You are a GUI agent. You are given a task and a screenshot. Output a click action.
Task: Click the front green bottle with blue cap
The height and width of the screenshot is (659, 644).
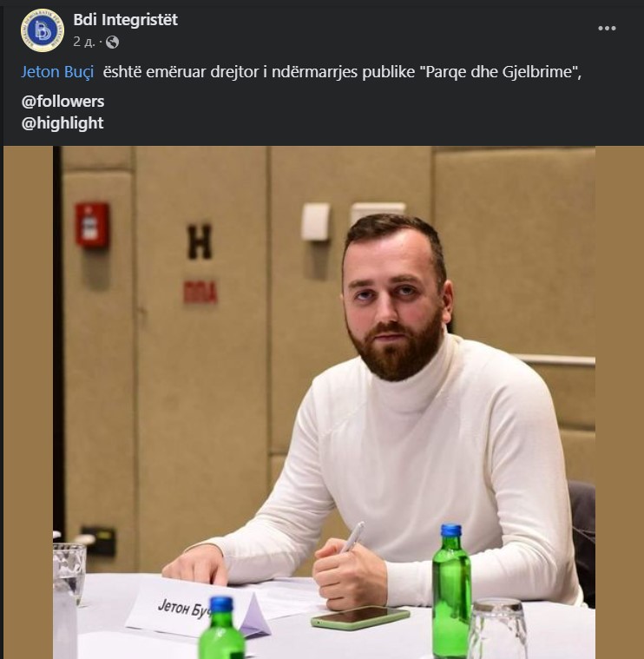(221, 628)
